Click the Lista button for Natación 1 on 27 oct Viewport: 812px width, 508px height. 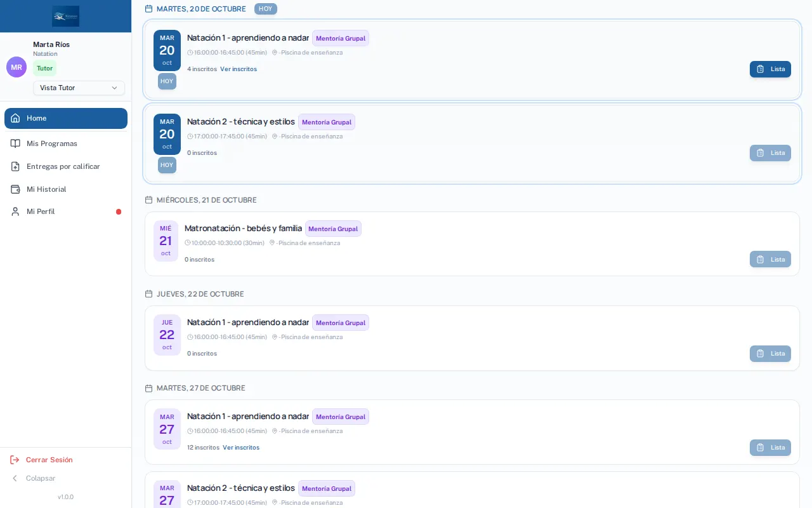tap(770, 448)
